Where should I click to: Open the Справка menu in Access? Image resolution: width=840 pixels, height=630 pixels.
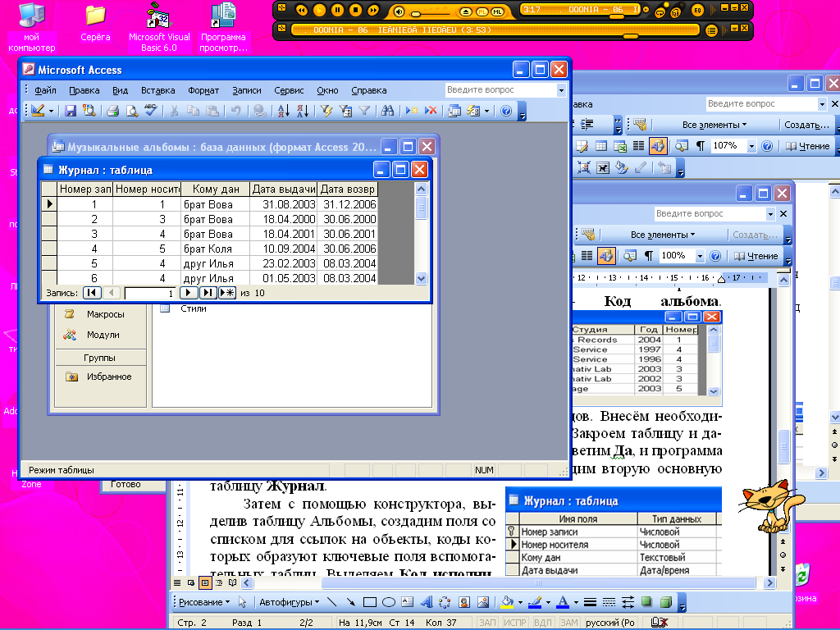[x=368, y=90]
